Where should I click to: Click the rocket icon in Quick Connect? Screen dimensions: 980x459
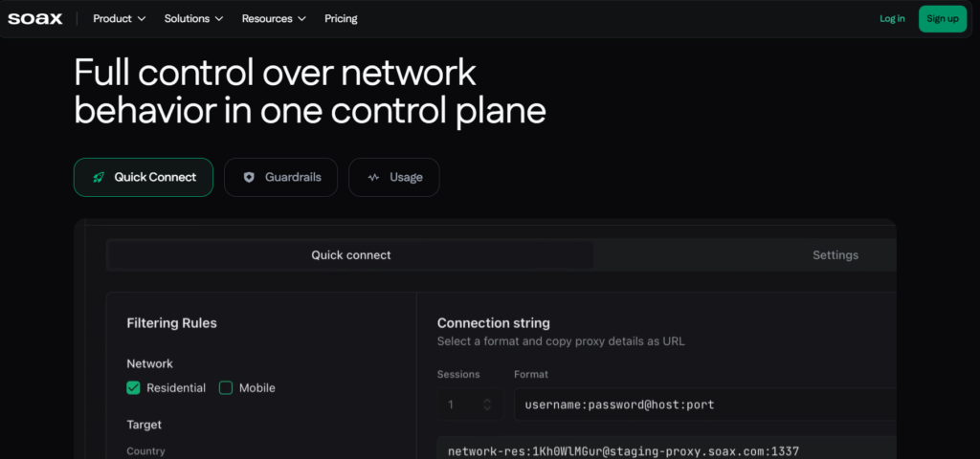tap(99, 177)
